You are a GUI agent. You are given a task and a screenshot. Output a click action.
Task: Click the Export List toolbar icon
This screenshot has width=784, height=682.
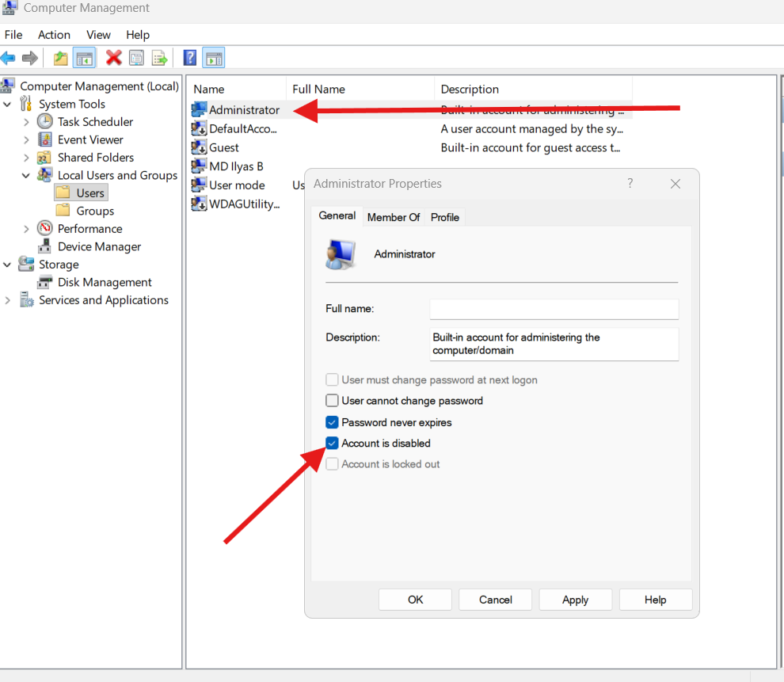click(159, 57)
